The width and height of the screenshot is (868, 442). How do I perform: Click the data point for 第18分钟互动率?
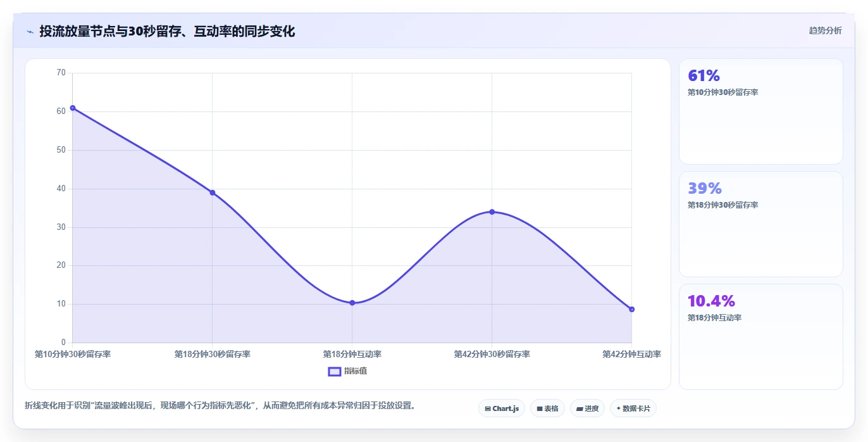pyautogui.click(x=352, y=303)
